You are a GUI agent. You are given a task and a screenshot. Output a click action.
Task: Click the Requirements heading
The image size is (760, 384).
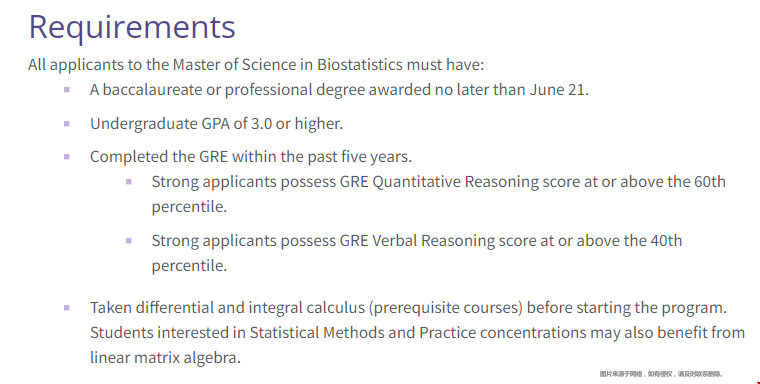click(132, 28)
